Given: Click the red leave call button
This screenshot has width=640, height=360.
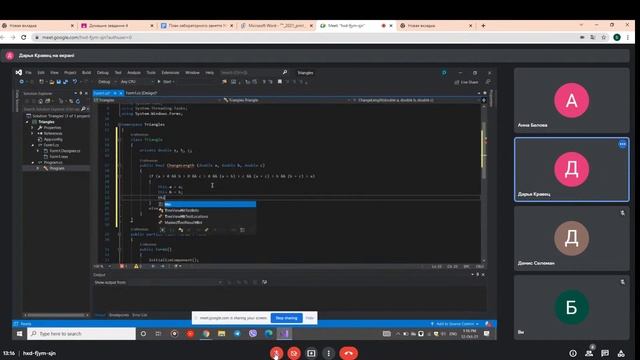Looking at the screenshot, I should (349, 353).
